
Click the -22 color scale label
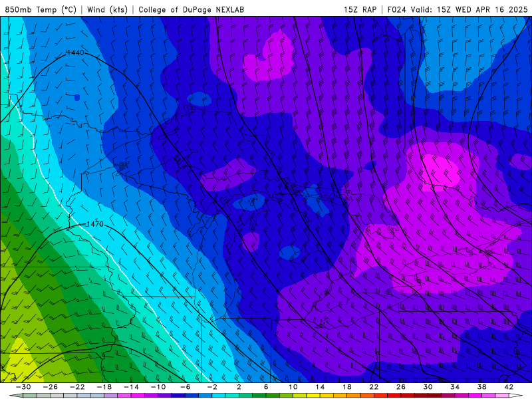[x=77, y=387]
